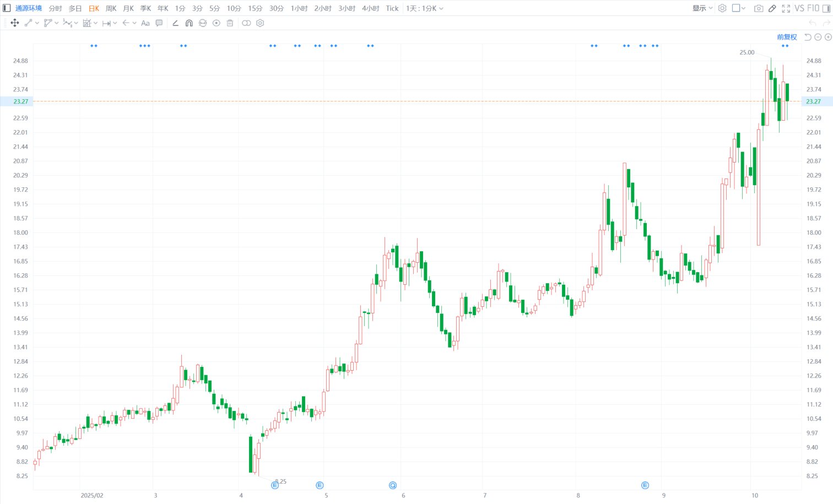Switch to 周K weekly chart tab

[111, 8]
